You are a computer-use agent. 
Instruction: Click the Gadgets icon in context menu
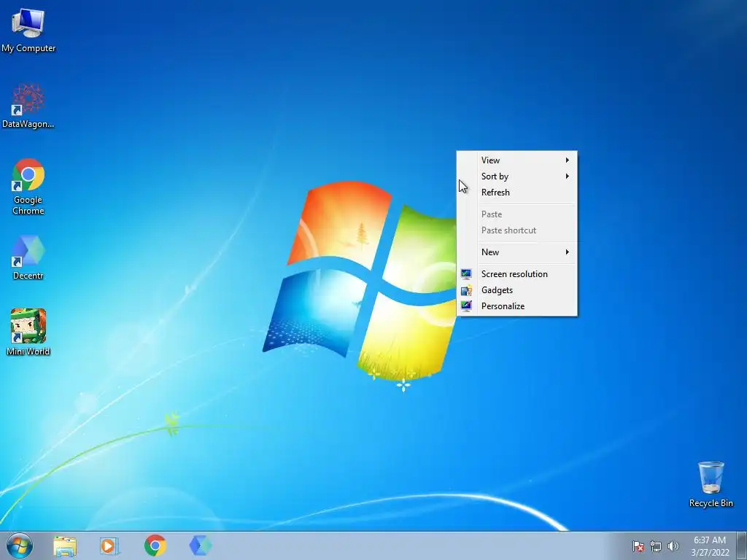pos(466,290)
